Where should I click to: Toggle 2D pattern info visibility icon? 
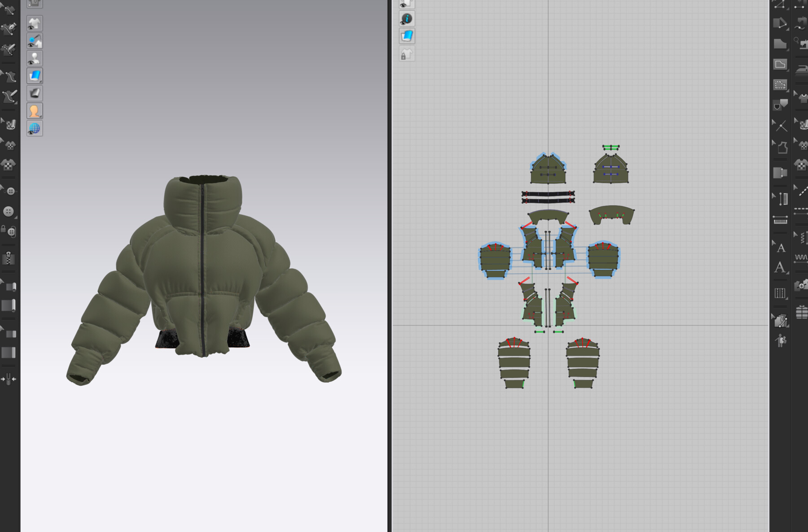407,19
